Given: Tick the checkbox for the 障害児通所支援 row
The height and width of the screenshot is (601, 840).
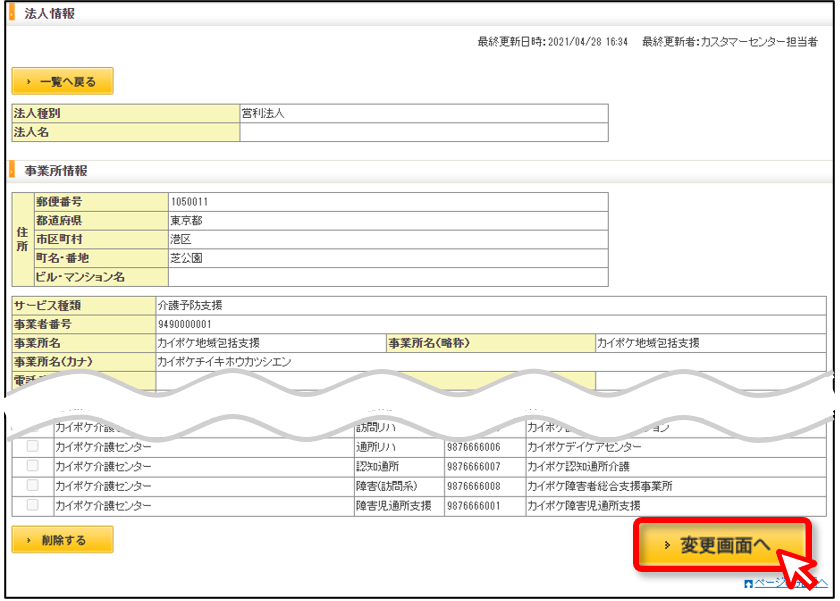Looking at the screenshot, I should tap(33, 505).
